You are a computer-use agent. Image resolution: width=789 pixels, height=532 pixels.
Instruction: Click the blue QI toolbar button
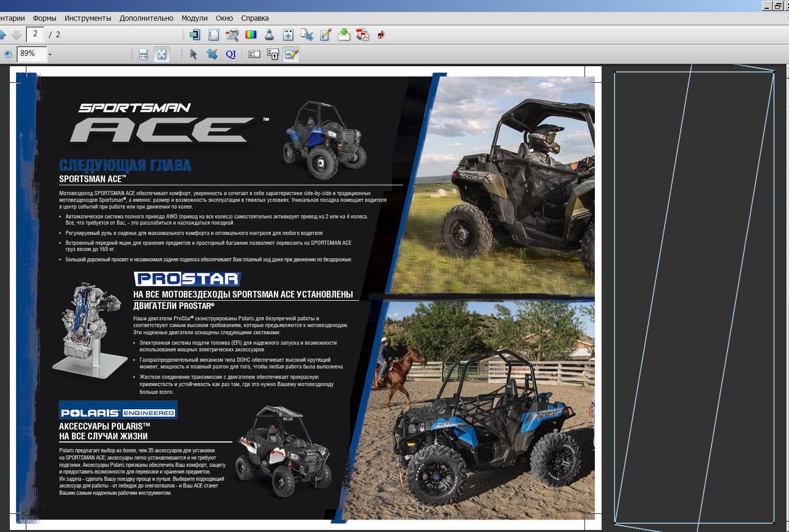tap(231, 54)
